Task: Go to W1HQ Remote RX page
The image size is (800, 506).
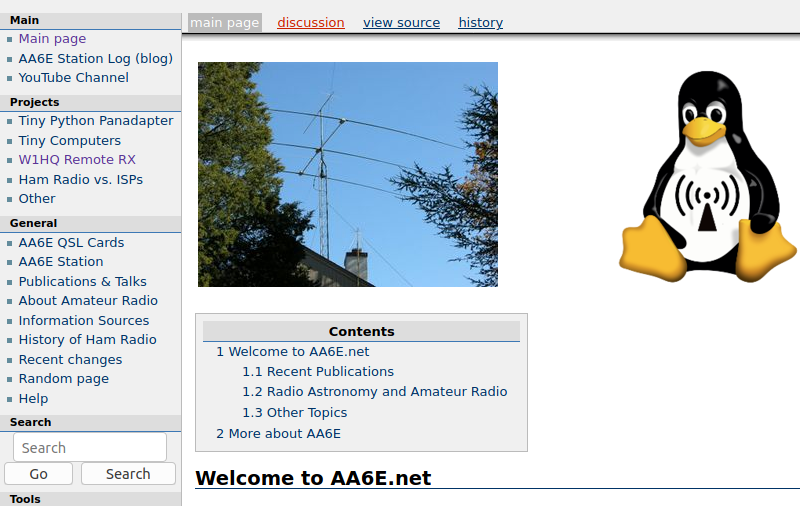Action: 76,160
